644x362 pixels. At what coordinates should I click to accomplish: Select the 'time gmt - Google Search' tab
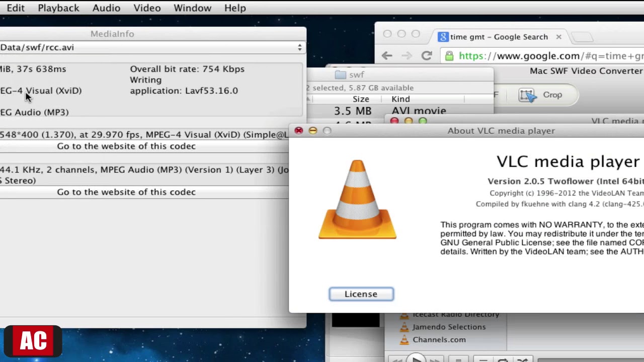tap(498, 37)
